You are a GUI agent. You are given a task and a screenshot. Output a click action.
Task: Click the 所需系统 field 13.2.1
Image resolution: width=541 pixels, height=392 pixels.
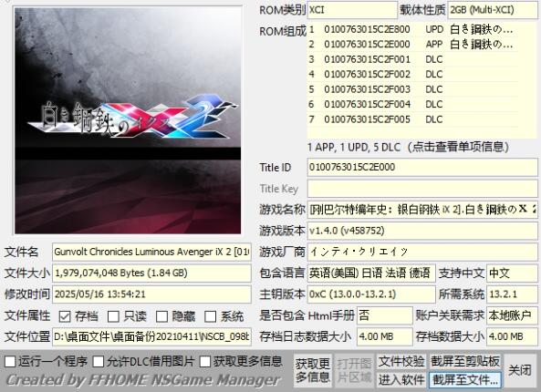coord(512,294)
